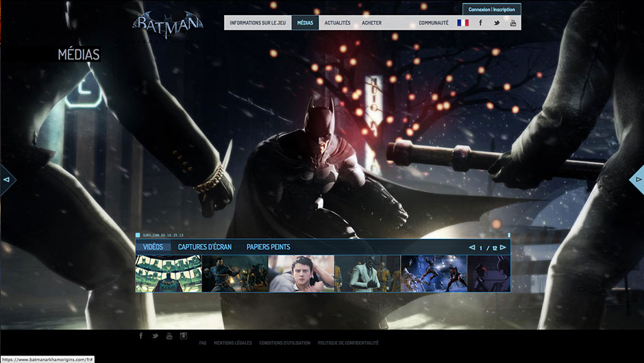Click the Connexion | Inscription button

pyautogui.click(x=492, y=10)
